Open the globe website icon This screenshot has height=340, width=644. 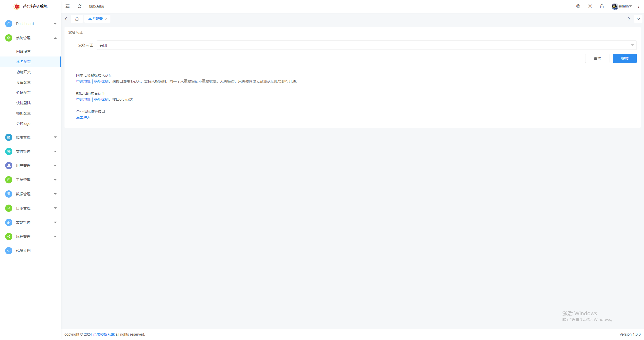(x=578, y=6)
